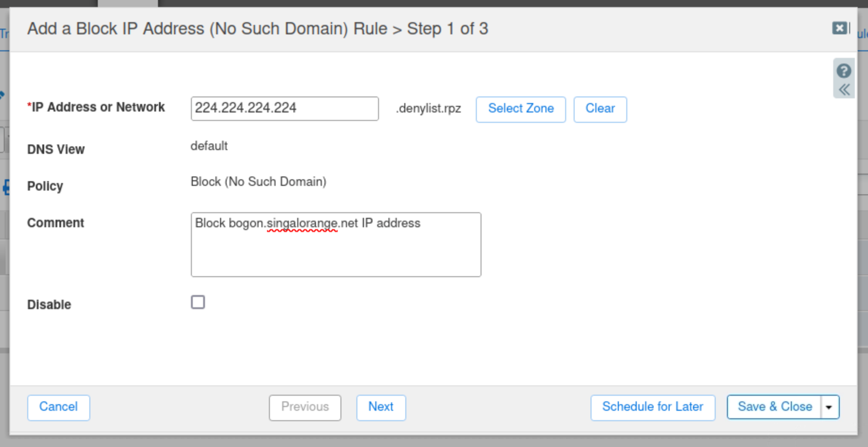Image resolution: width=868 pixels, height=447 pixels.
Task: Click the IP Address or Network label
Action: coord(98,107)
